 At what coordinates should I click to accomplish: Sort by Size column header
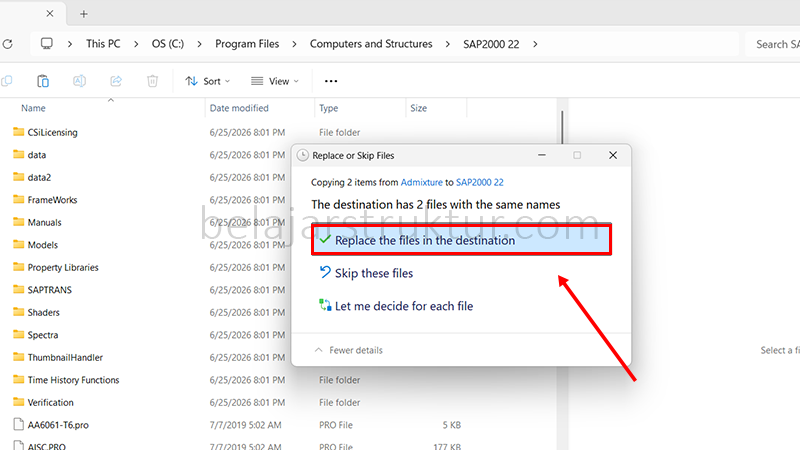[x=418, y=108]
